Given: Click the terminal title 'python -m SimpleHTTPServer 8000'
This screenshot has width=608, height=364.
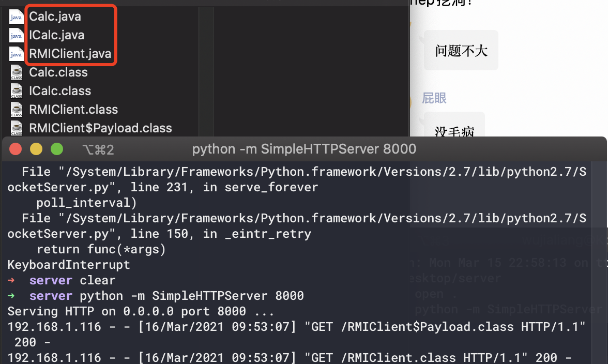Looking at the screenshot, I should (x=304, y=149).
